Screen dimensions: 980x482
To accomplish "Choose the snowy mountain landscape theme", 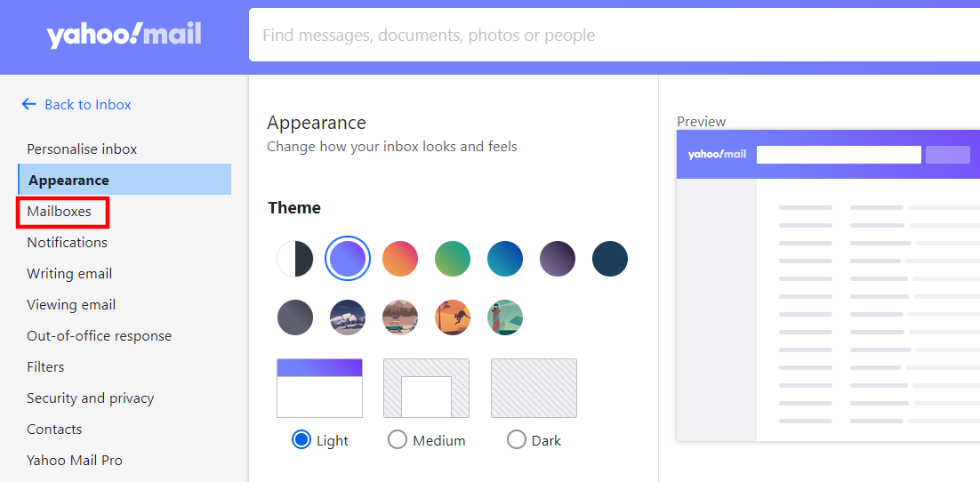I will [348, 317].
